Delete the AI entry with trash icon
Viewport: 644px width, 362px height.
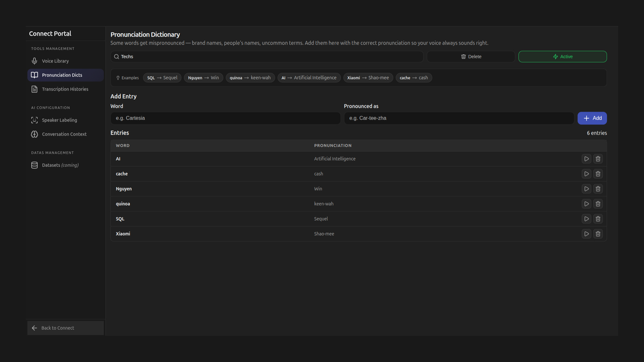pos(598,159)
